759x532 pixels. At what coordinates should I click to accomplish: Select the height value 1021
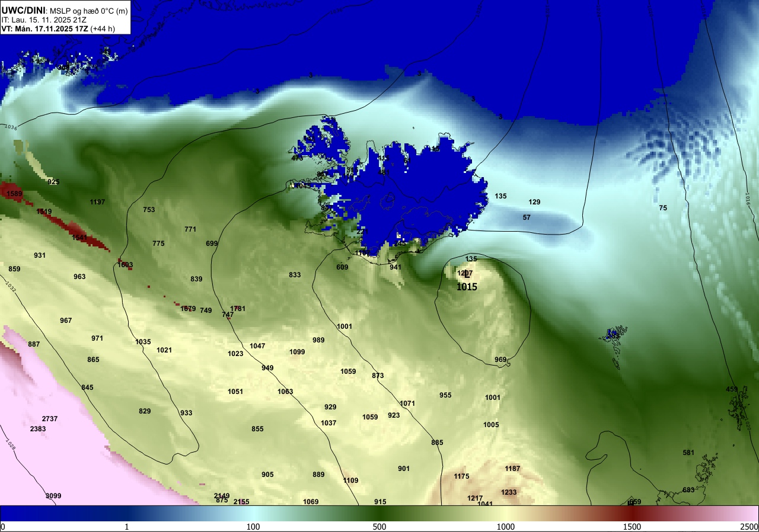coord(164,350)
